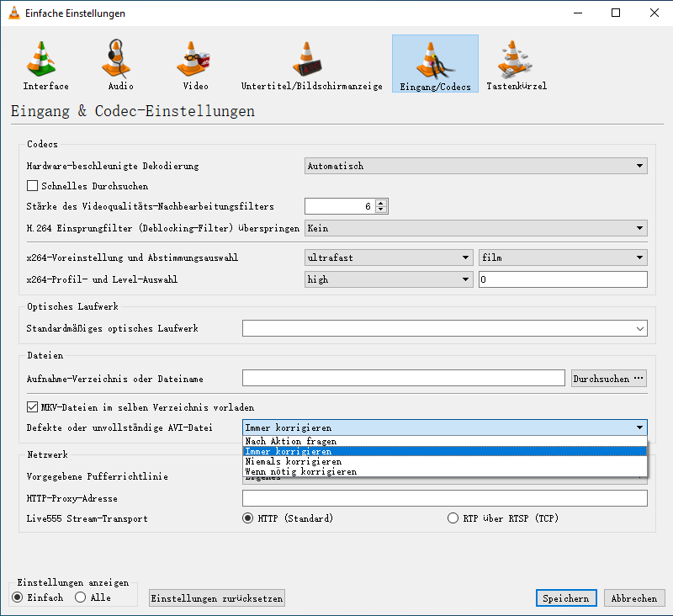Click the HTTP-Proxy-Adresse input field
673x616 pixels.
444,498
